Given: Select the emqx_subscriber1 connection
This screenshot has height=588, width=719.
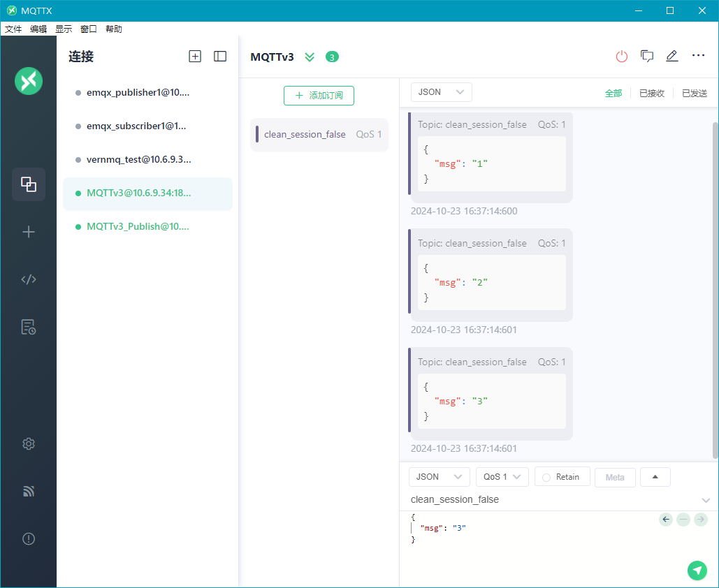Looking at the screenshot, I should tap(147, 126).
